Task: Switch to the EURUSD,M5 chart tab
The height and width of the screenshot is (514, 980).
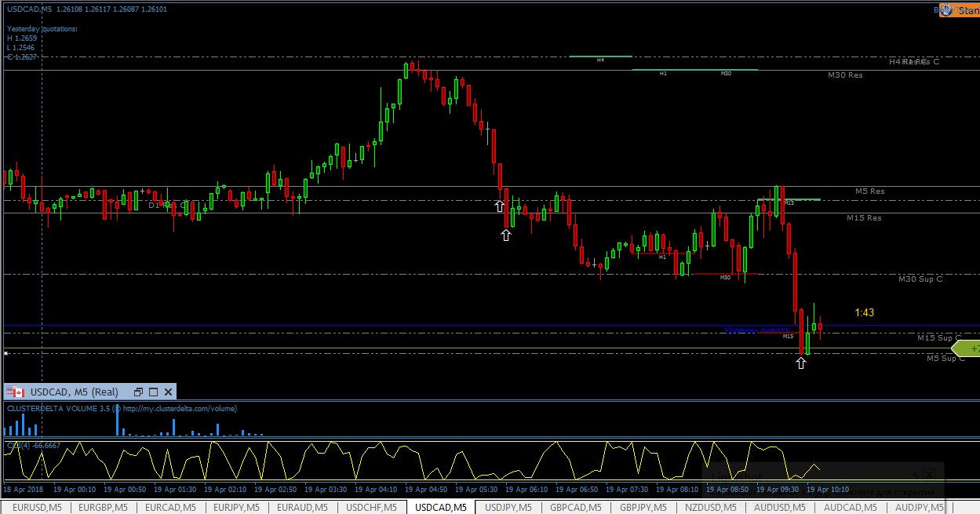Action: 36,508
